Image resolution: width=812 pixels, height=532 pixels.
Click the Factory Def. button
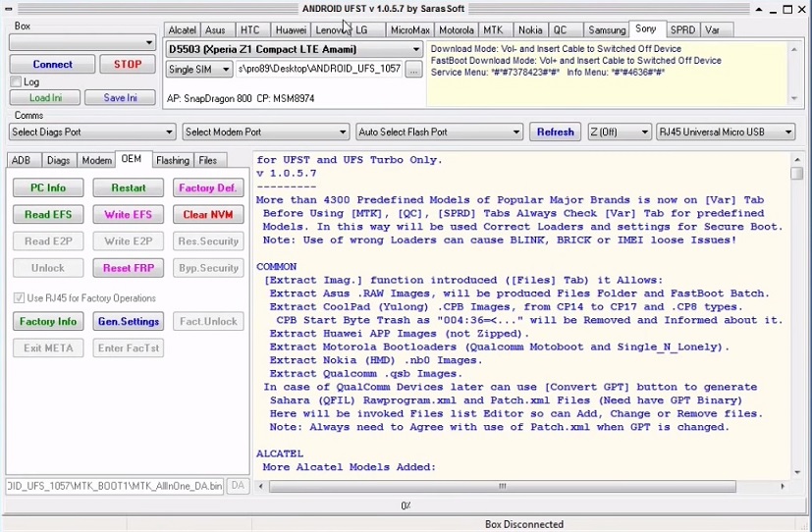pos(208,187)
